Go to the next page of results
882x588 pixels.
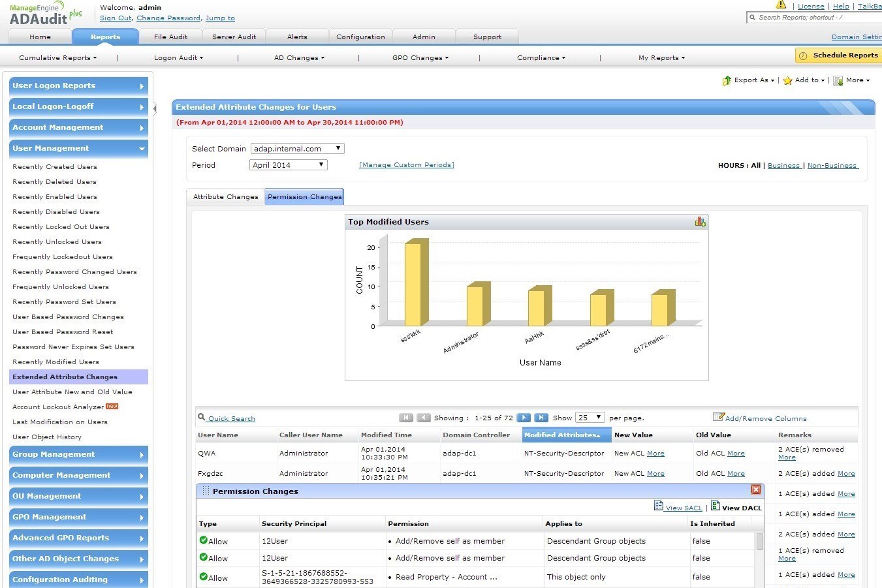coord(524,418)
